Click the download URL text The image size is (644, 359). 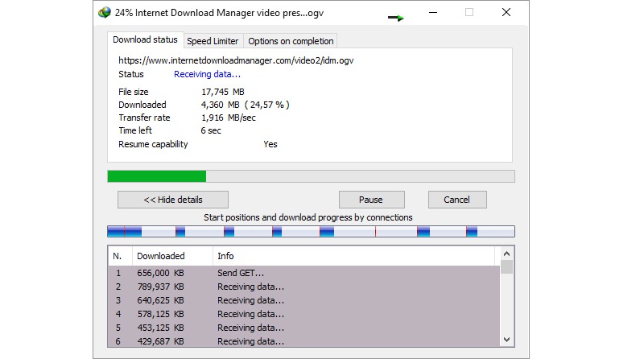(x=236, y=61)
